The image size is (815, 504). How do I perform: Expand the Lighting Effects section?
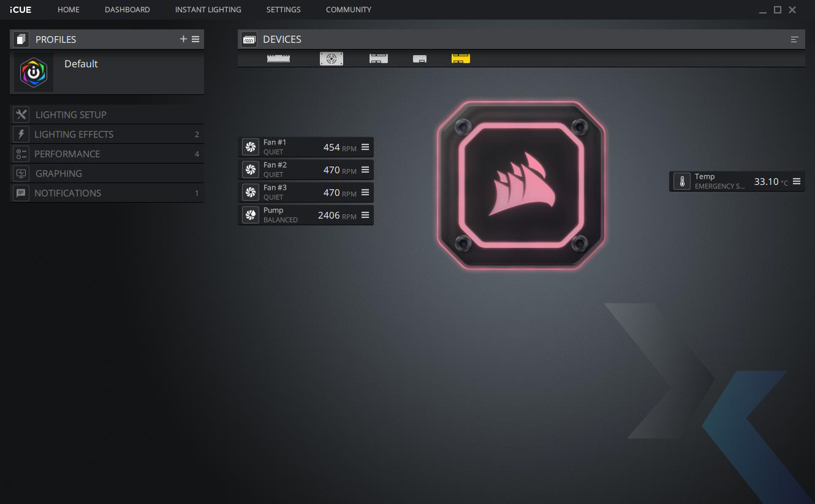point(74,134)
